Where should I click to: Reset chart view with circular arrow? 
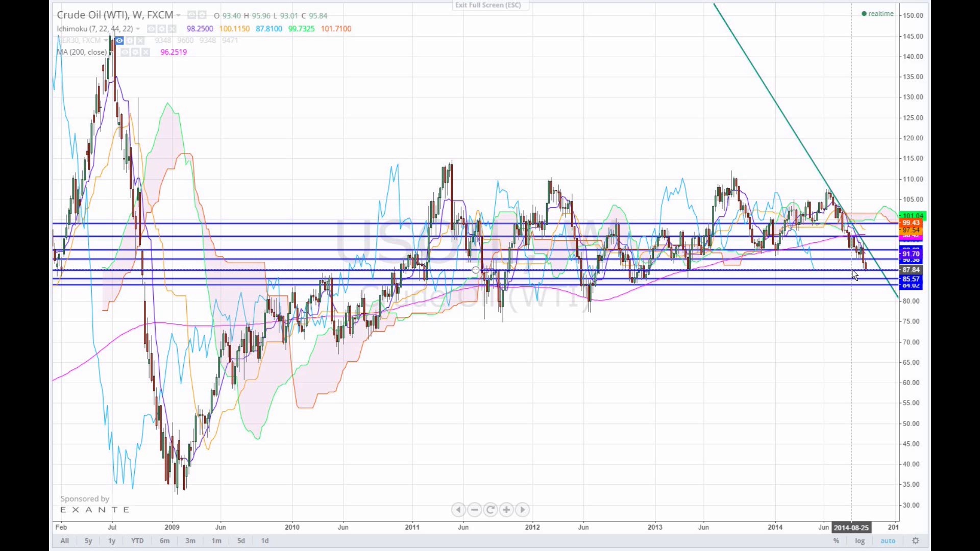[x=491, y=510]
